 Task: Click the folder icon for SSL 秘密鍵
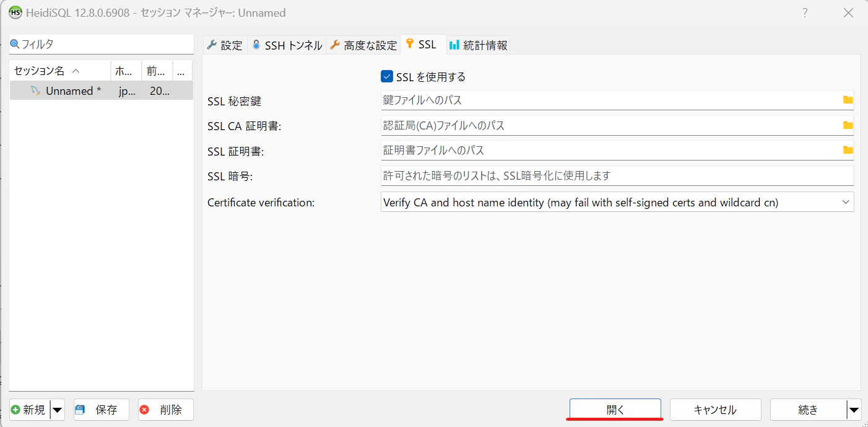[x=848, y=100]
